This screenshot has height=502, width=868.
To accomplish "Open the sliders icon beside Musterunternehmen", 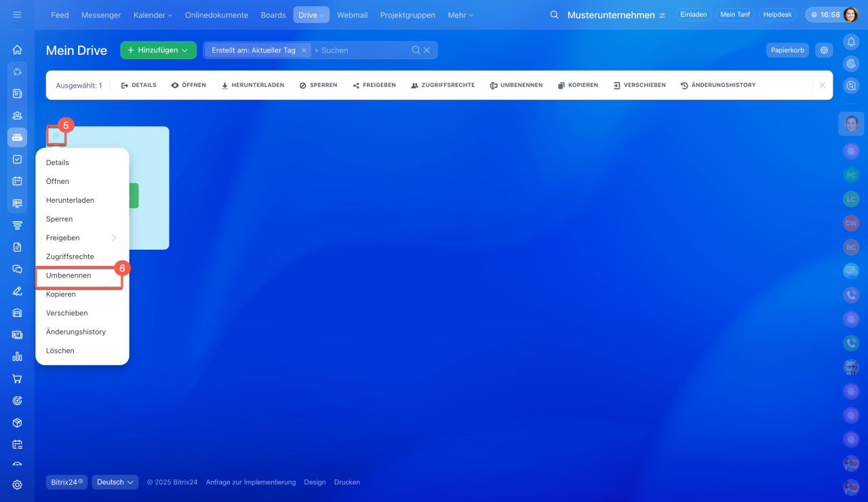I will pyautogui.click(x=662, y=16).
